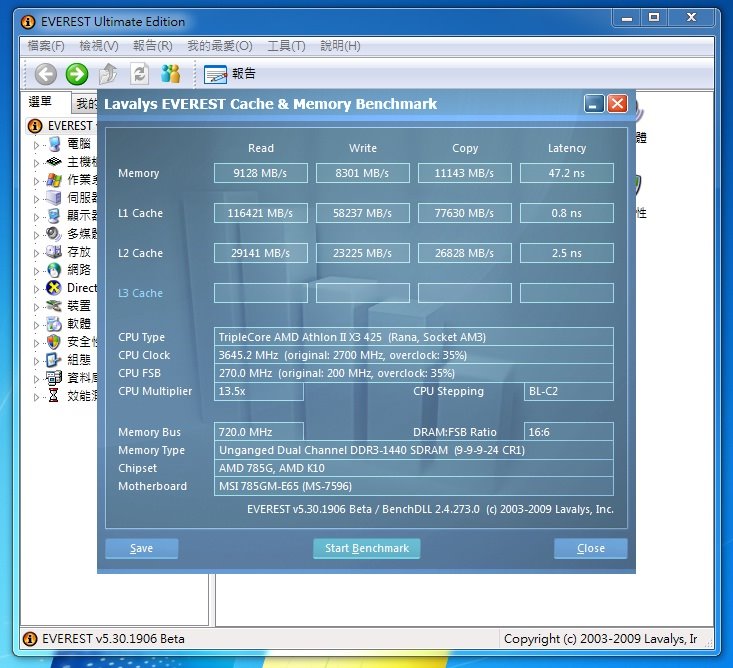Select the 資料庫 database tree icon
The height and width of the screenshot is (668, 733).
pos(54,378)
